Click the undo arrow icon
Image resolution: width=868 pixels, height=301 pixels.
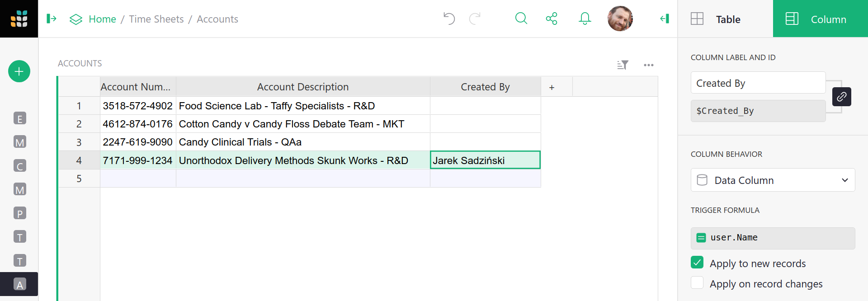click(x=449, y=19)
